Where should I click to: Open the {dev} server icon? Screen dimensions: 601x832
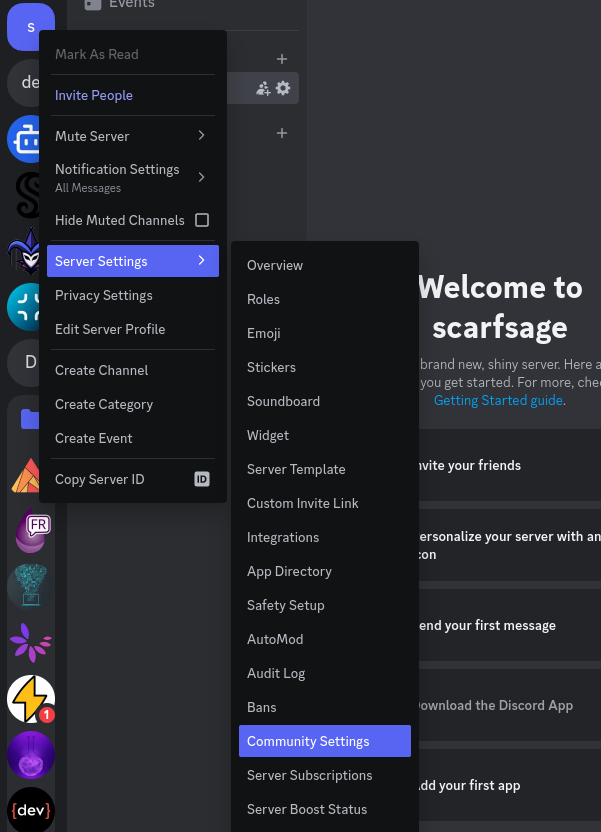point(31,810)
